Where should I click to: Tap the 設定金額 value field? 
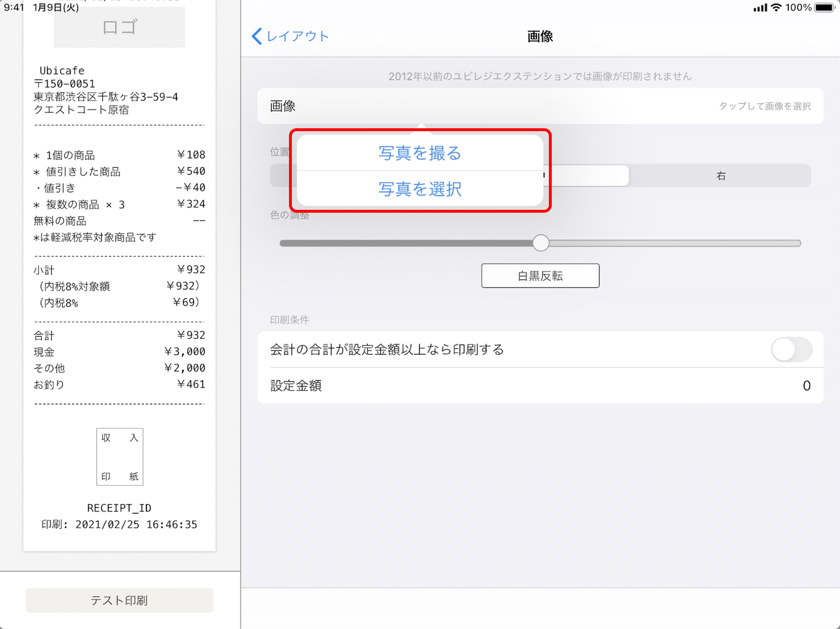(540, 385)
